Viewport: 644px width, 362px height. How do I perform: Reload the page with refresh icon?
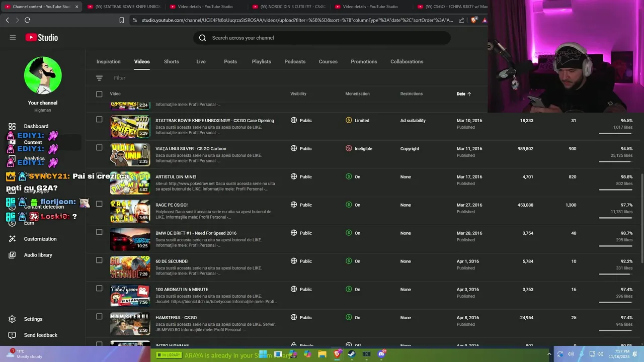pos(27,20)
